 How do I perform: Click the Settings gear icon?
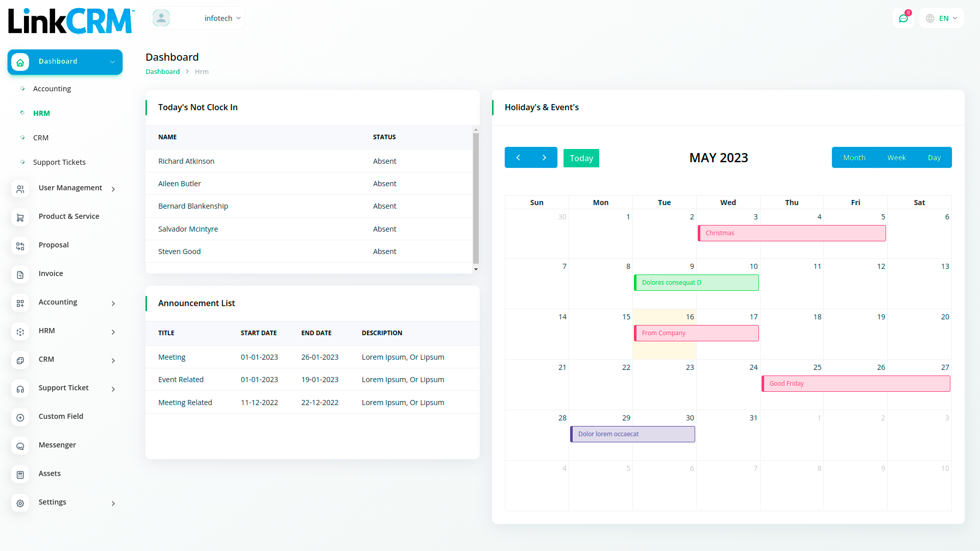[x=20, y=503]
